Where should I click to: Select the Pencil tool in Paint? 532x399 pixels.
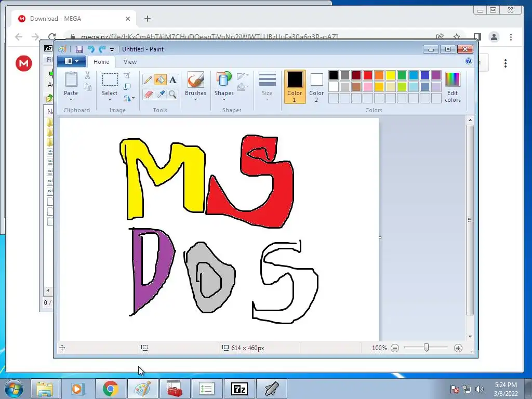pos(148,79)
